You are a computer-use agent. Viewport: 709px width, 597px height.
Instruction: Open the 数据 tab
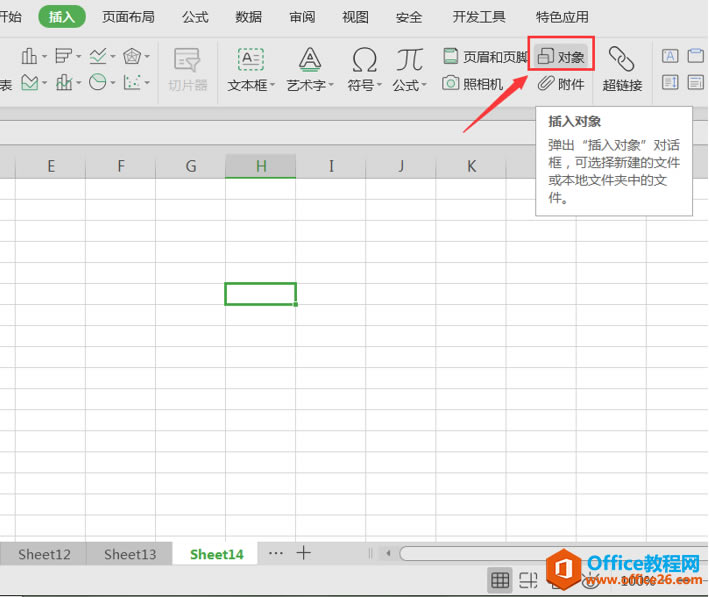click(x=249, y=17)
